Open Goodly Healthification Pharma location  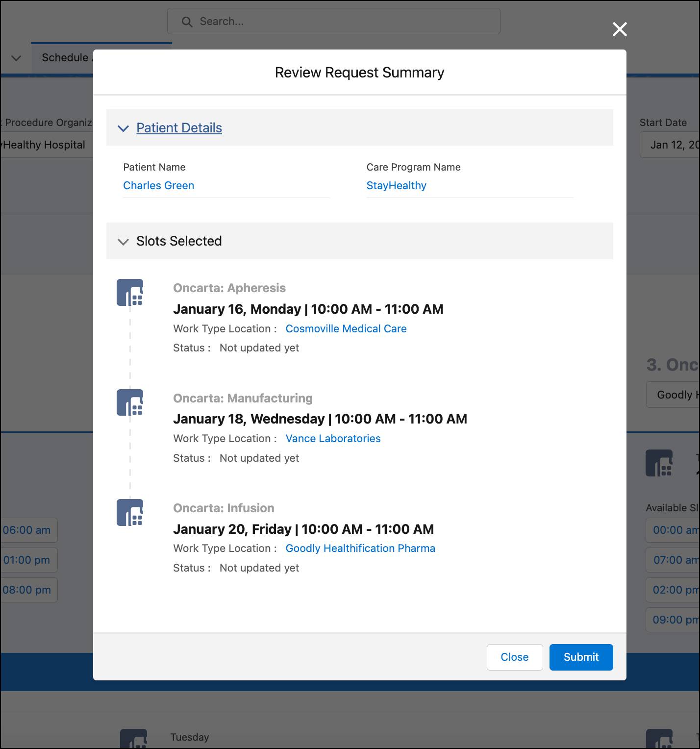(360, 548)
